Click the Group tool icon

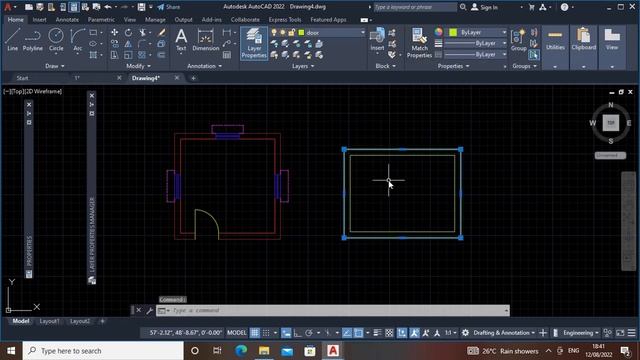click(518, 40)
